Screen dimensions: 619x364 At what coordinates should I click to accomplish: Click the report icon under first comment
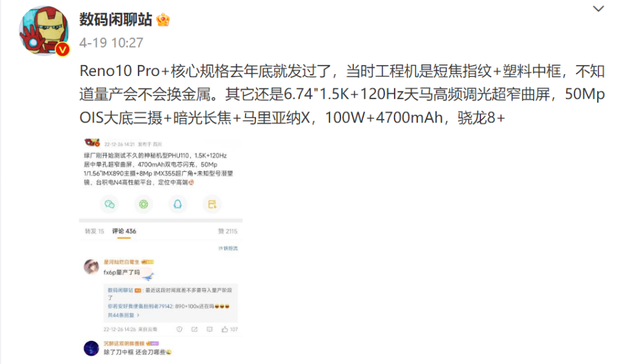tap(179, 329)
